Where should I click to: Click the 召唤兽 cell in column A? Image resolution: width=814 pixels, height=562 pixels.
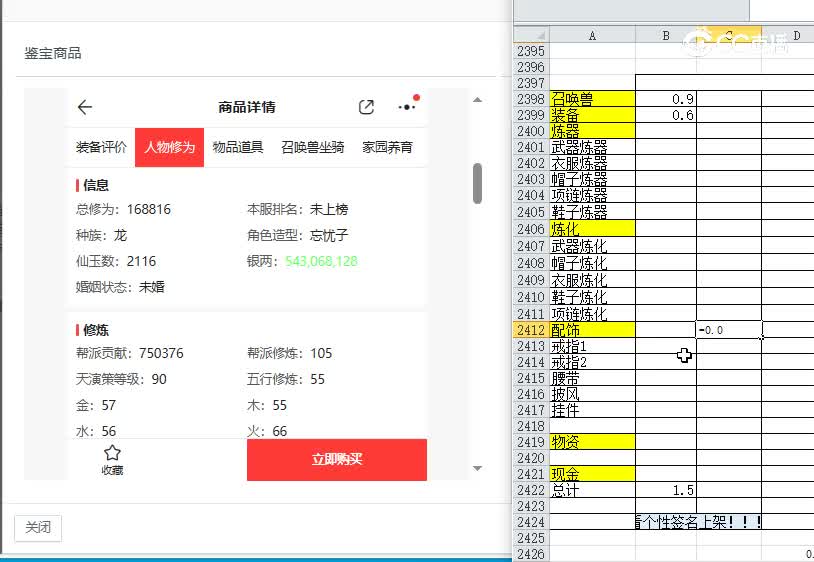point(592,99)
